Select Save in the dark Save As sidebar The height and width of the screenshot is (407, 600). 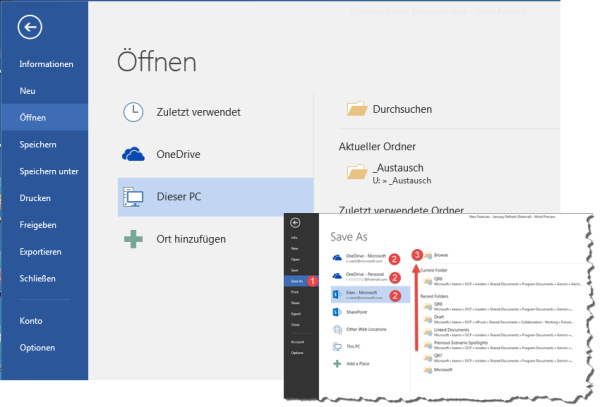(x=294, y=270)
